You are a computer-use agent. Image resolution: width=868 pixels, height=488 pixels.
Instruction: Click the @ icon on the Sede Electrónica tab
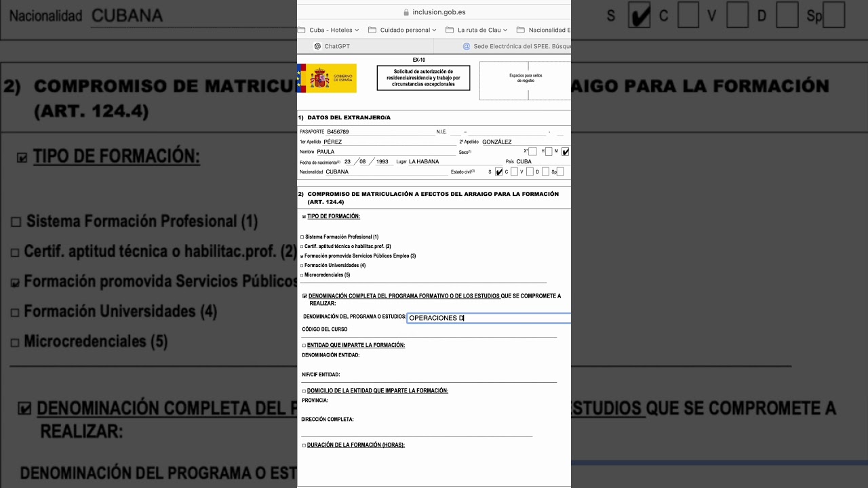coord(467,45)
